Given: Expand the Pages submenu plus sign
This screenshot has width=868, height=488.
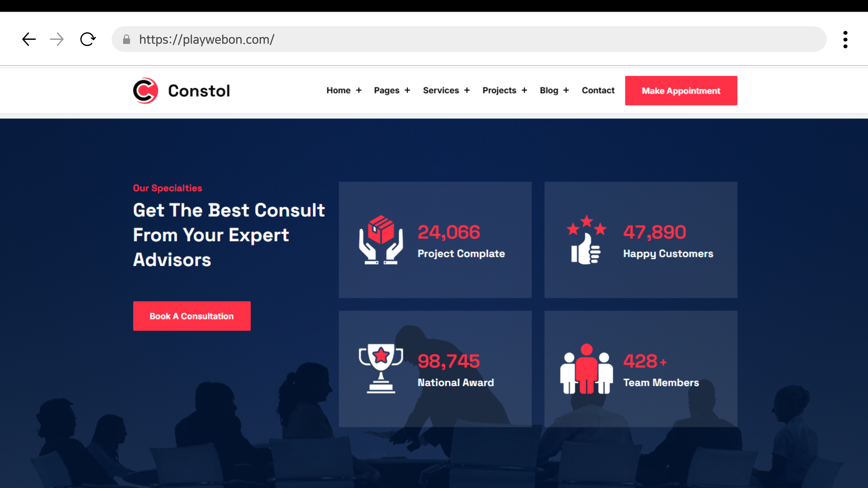Looking at the screenshot, I should click(x=407, y=90).
